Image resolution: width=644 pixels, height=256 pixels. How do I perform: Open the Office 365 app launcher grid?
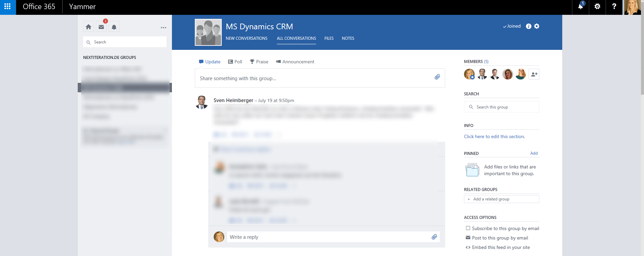coord(8,6)
